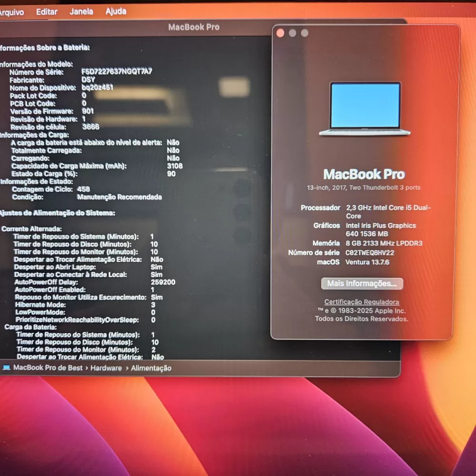
Task: Open the Janela menu
Action: [81, 11]
